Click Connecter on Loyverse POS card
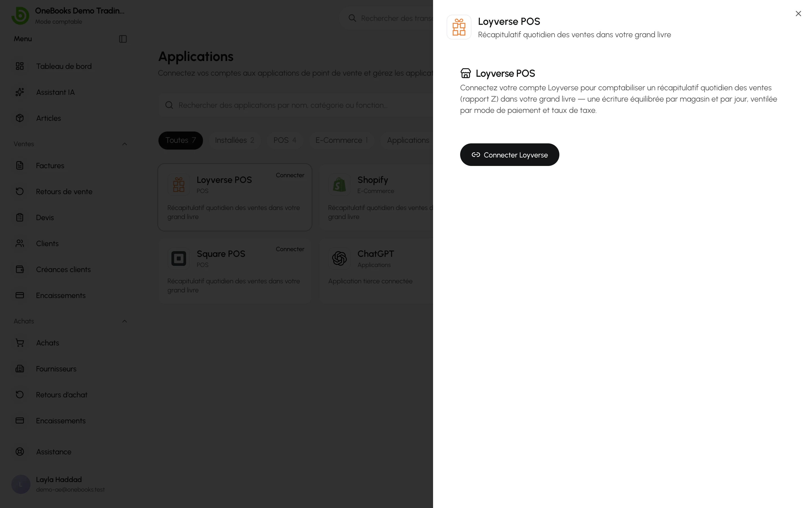Viewport: 812px width, 508px height. (x=290, y=175)
